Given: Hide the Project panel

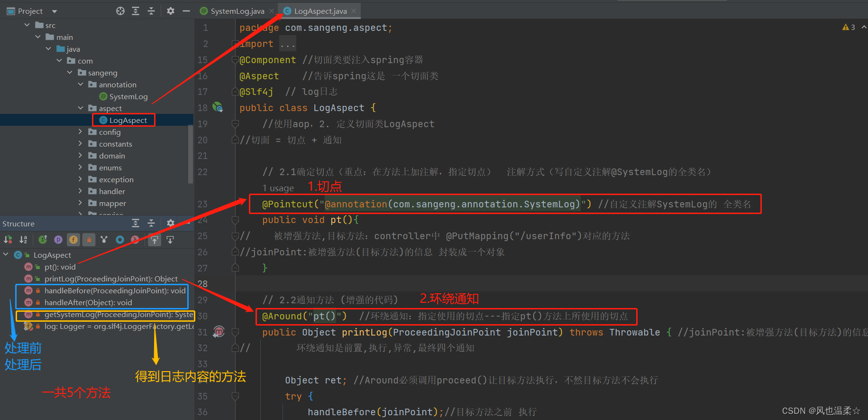Looking at the screenshot, I should [186, 11].
